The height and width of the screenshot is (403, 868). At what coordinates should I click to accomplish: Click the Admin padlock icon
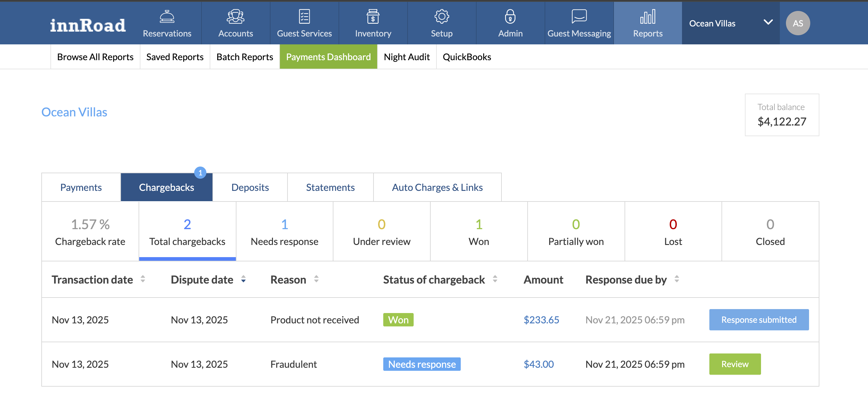point(510,16)
